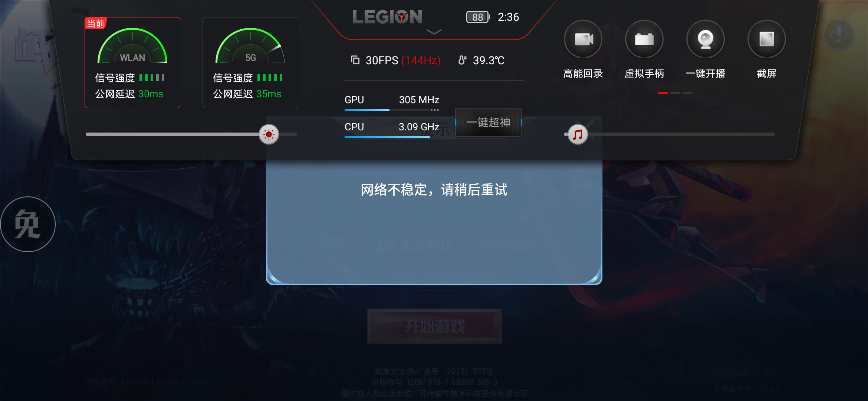The height and width of the screenshot is (401, 868).
Task: Click the red first page indicator dash
Action: (663, 93)
